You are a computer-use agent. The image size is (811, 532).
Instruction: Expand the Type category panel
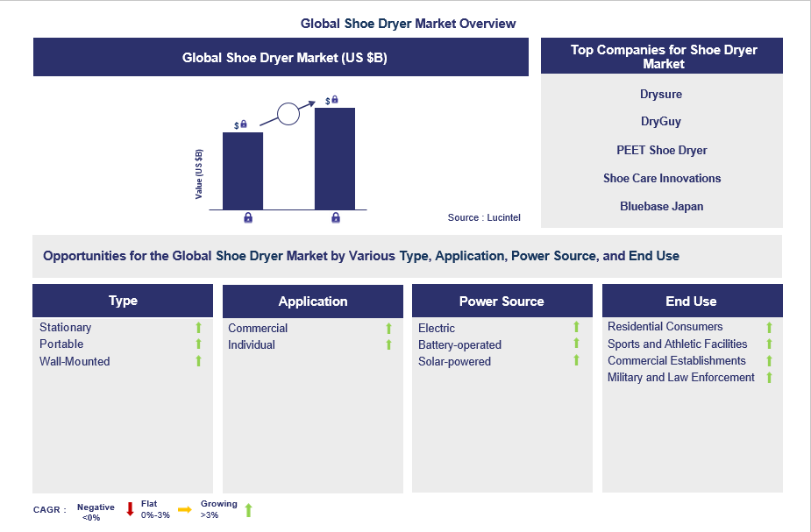(x=123, y=300)
